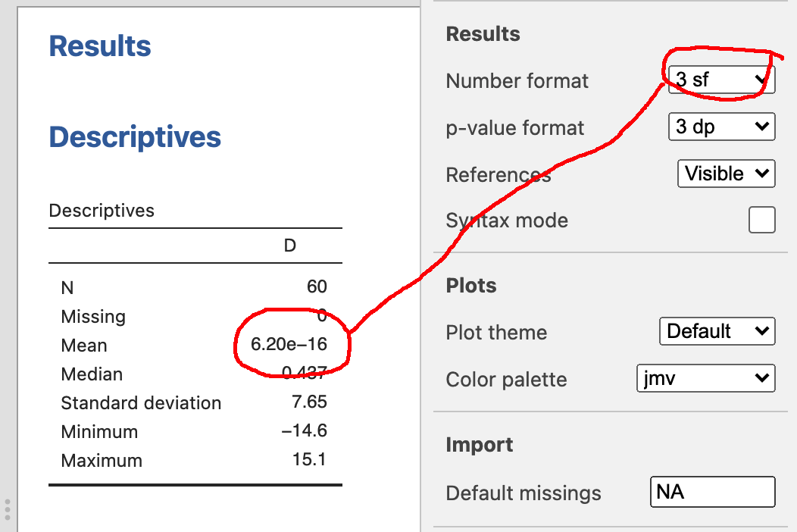Enable the Syntax mode checkbox
Viewport: 797px width, 532px height.
[761, 221]
